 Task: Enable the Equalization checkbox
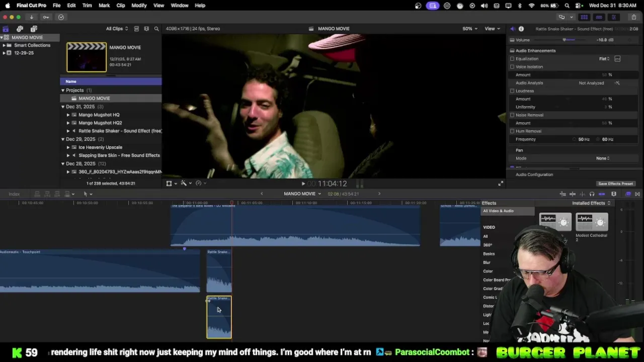pyautogui.click(x=512, y=59)
